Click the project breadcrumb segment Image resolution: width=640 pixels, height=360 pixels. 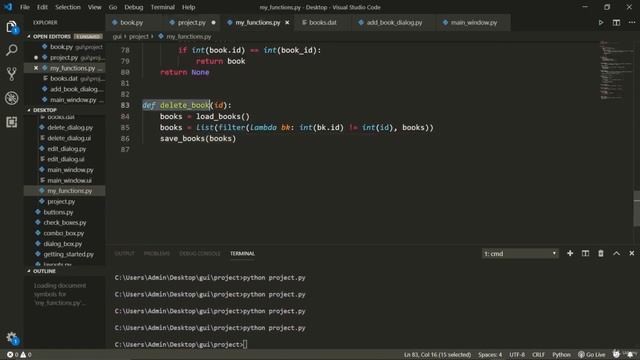pos(139,36)
